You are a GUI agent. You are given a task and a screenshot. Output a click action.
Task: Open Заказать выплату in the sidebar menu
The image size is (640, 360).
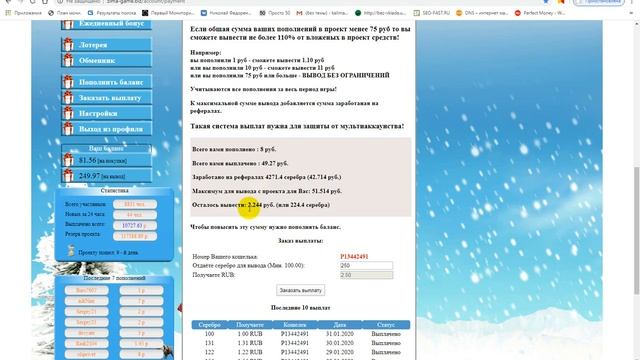[107, 98]
